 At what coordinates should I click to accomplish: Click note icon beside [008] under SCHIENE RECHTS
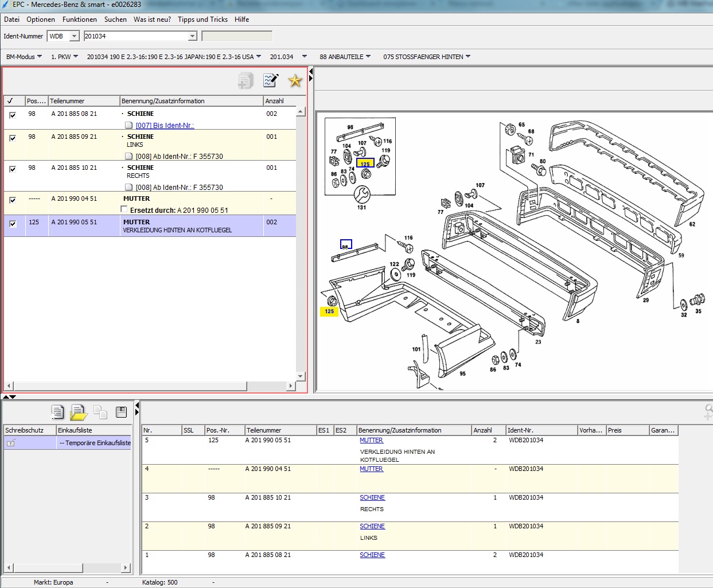click(x=129, y=187)
